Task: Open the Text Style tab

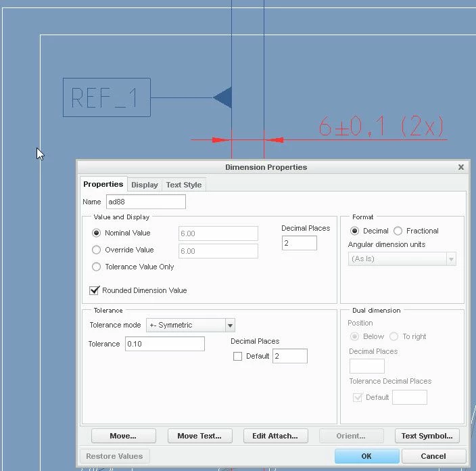Action: [184, 185]
